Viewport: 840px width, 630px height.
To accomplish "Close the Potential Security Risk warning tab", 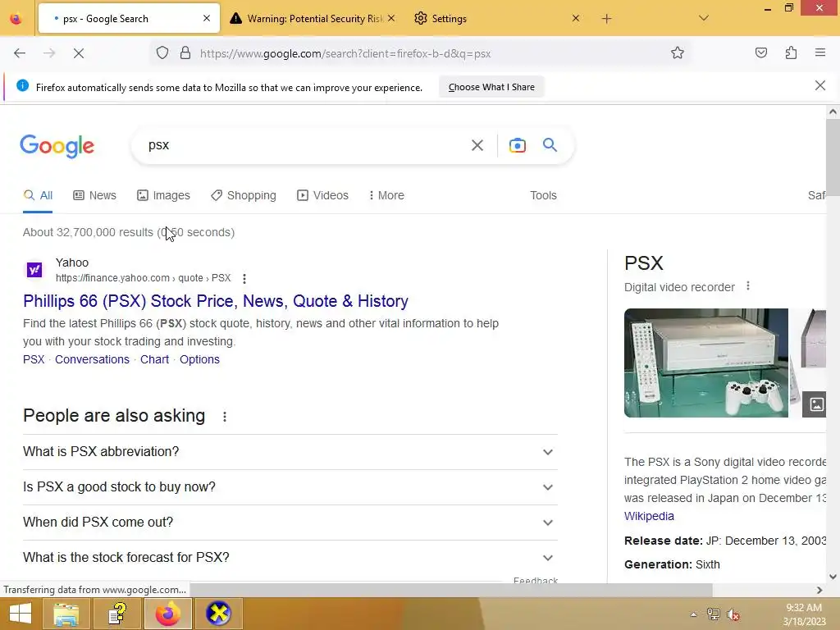I will (391, 18).
